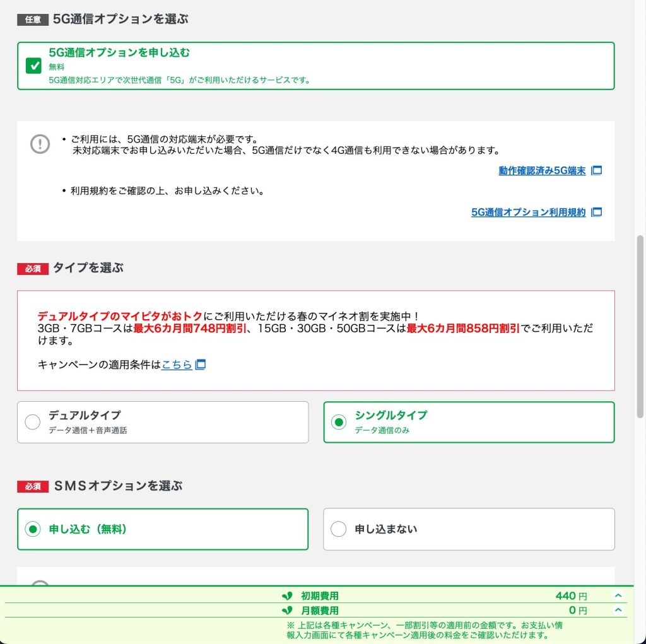Screen dimensions: 646x644
Task: Select 申し込まない for SMS option
Action: pyautogui.click(x=339, y=529)
